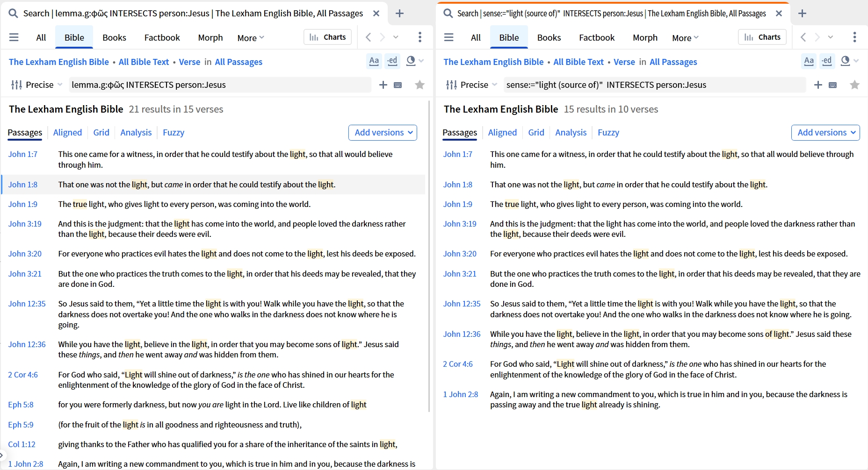Open hamburger menu in right search panel
868x470 pixels.
click(x=449, y=37)
